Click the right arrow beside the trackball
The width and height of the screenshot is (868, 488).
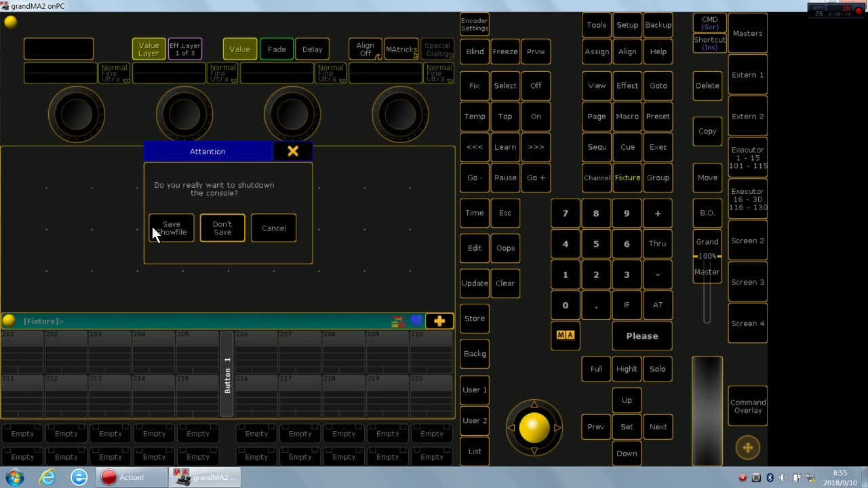click(x=557, y=428)
